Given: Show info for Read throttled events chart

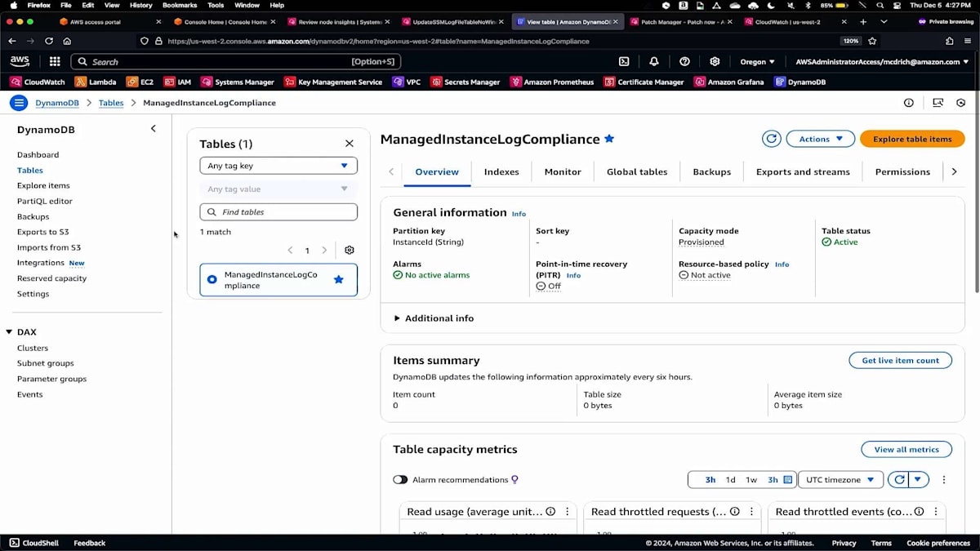Looking at the screenshot, I should (x=919, y=512).
